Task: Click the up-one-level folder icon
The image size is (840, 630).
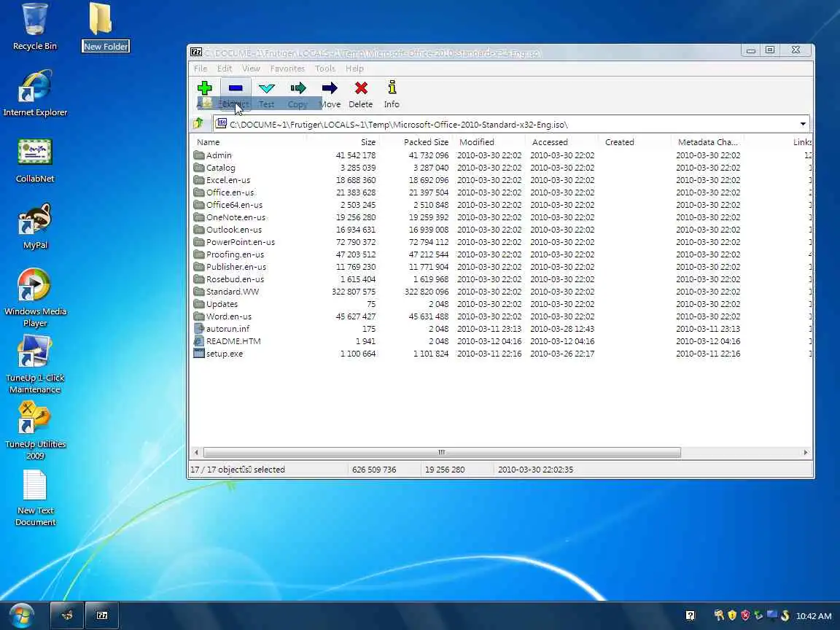Action: click(x=199, y=124)
